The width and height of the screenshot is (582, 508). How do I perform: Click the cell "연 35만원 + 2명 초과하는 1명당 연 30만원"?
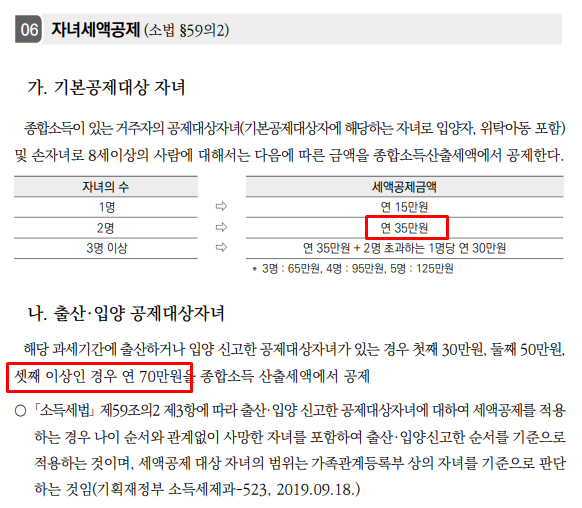click(x=404, y=248)
